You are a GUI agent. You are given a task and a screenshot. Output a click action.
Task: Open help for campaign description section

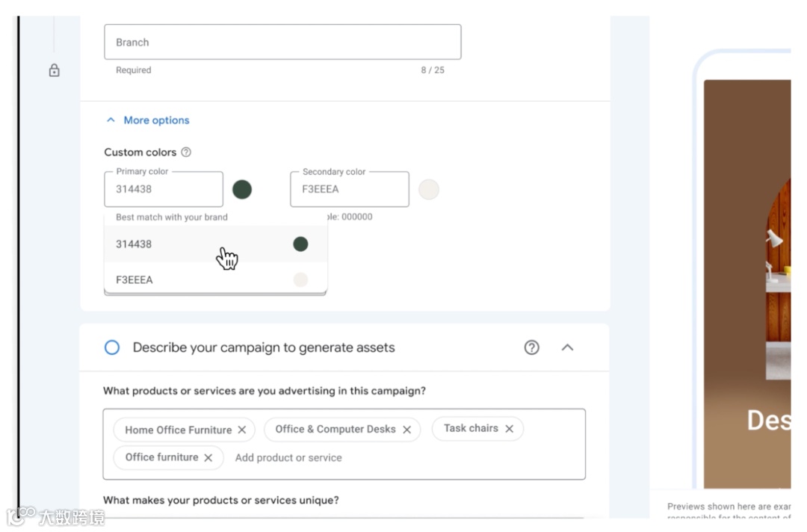[x=531, y=347]
